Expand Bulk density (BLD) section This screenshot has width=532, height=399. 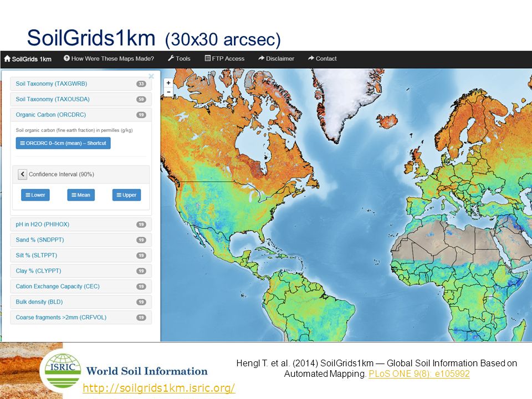(81, 302)
